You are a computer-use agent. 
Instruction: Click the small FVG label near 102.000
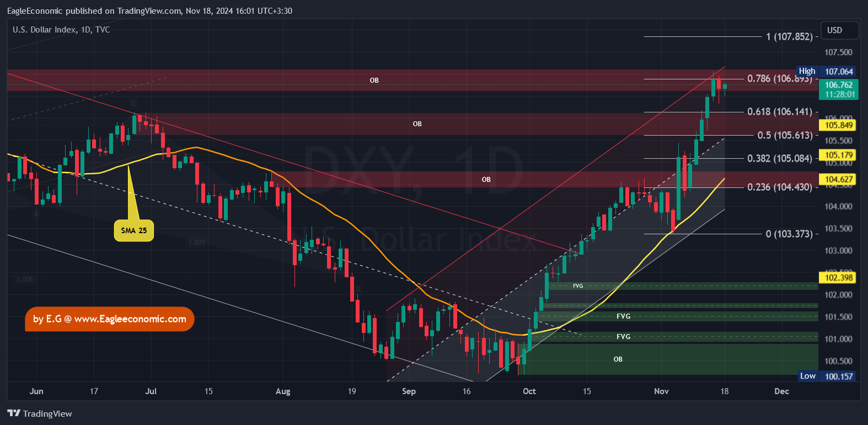578,286
